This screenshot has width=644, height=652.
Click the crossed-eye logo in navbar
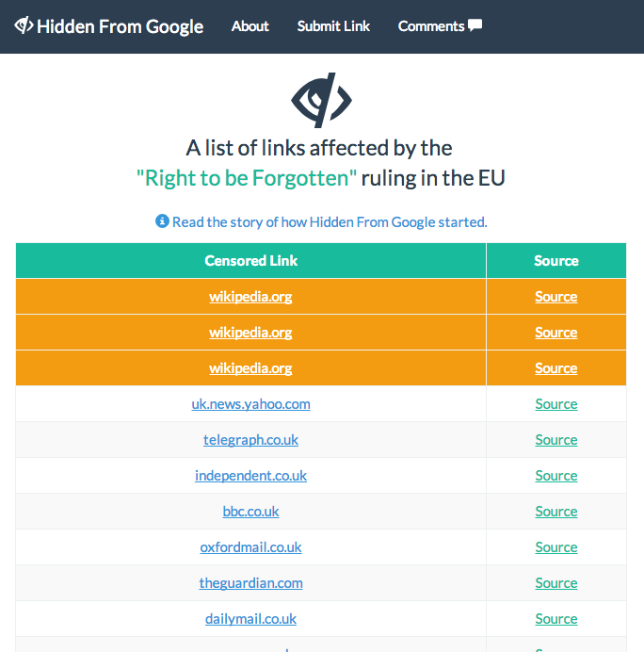click(24, 25)
